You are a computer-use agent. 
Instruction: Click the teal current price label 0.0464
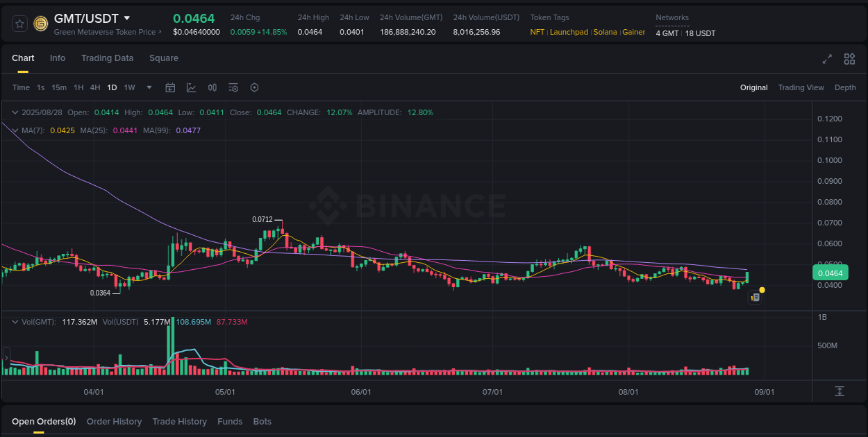(831, 273)
